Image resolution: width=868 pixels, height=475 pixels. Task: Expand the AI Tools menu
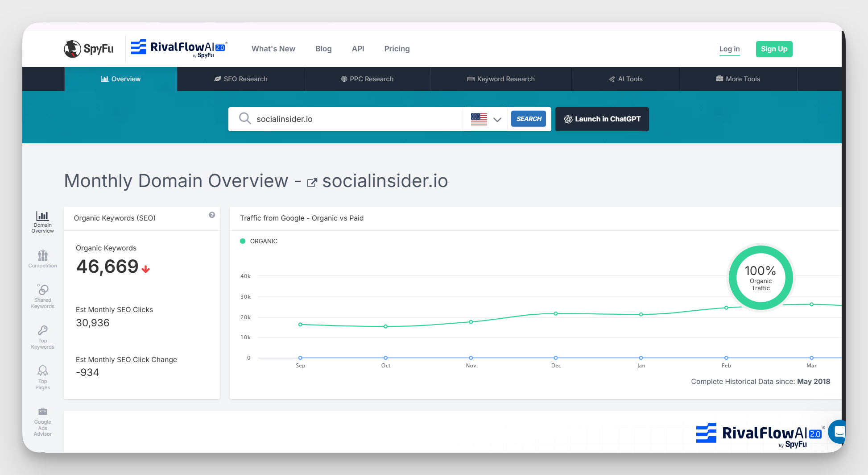(625, 79)
